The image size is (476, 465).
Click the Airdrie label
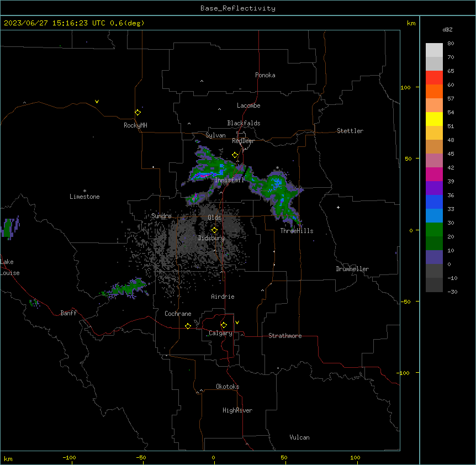pos(223,297)
